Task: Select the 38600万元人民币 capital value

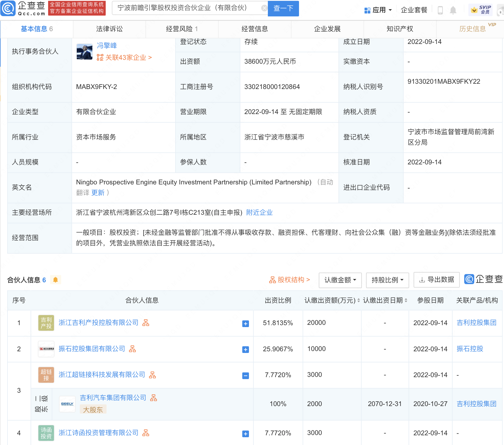Action: point(270,61)
